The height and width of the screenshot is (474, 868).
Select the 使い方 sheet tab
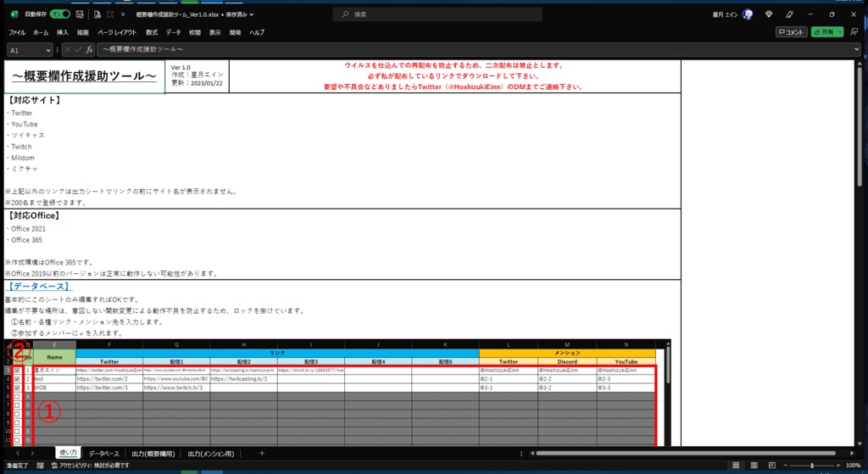[x=68, y=453]
